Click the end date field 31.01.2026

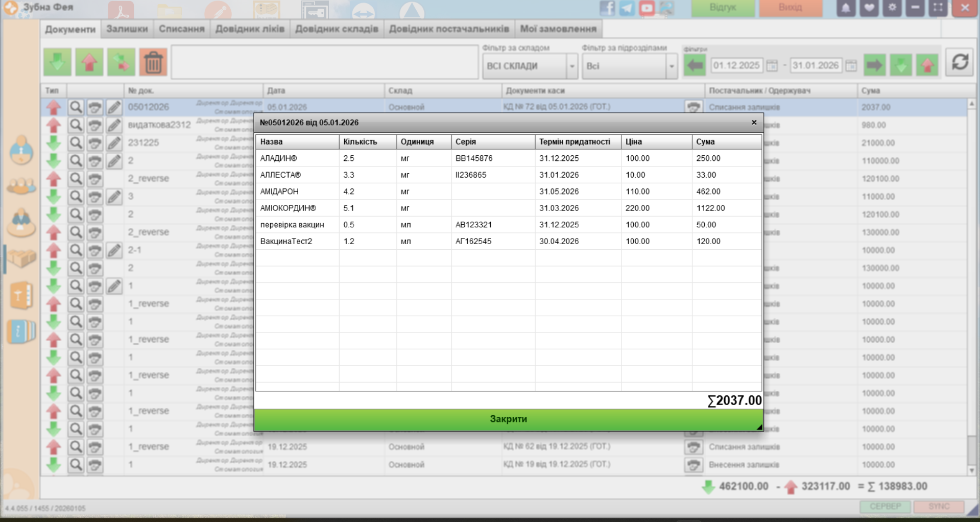click(x=815, y=65)
